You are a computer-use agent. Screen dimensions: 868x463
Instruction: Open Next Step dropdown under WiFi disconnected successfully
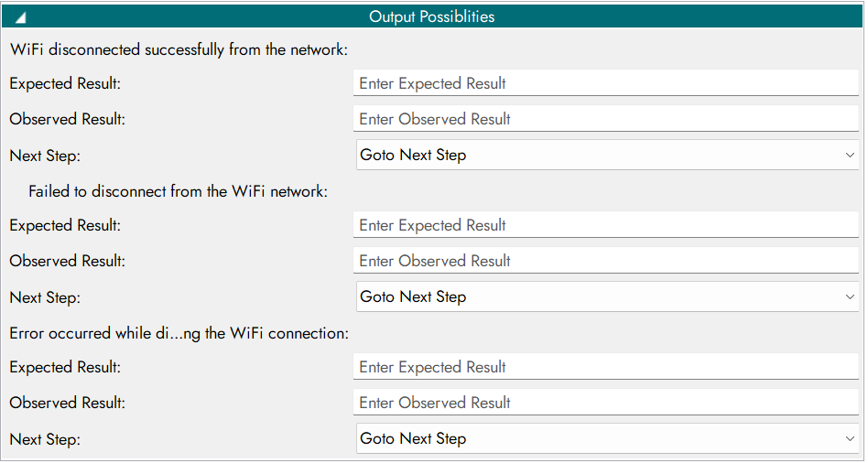click(606, 156)
